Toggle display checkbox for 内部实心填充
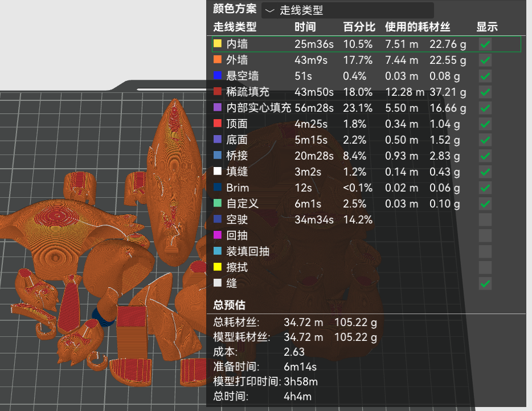This screenshot has height=411, width=532. click(x=485, y=108)
